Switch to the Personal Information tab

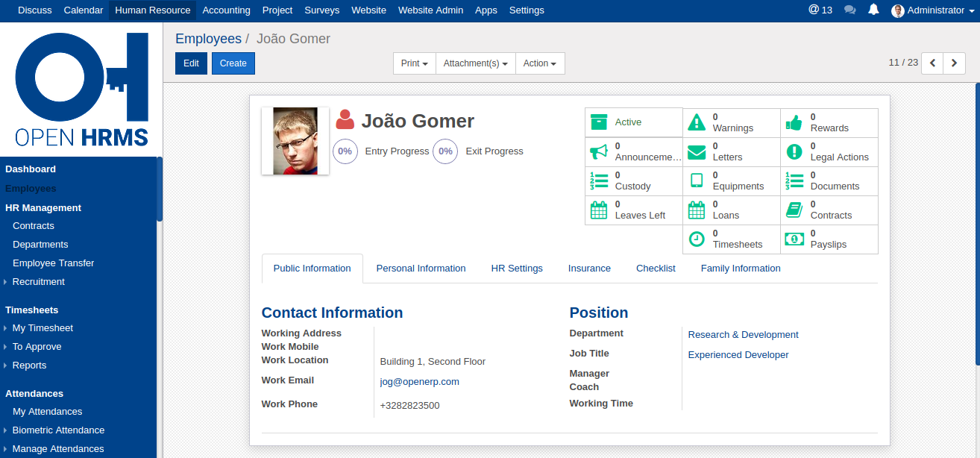(x=421, y=269)
